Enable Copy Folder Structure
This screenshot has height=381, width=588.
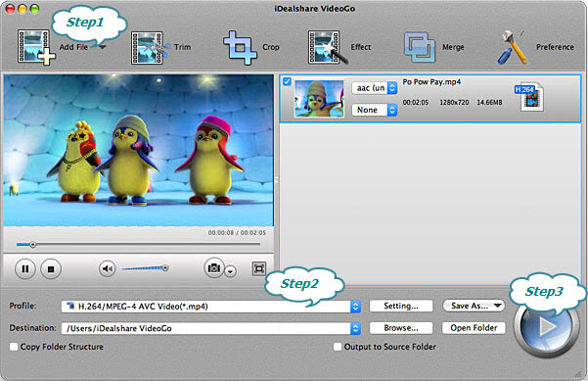(x=14, y=347)
